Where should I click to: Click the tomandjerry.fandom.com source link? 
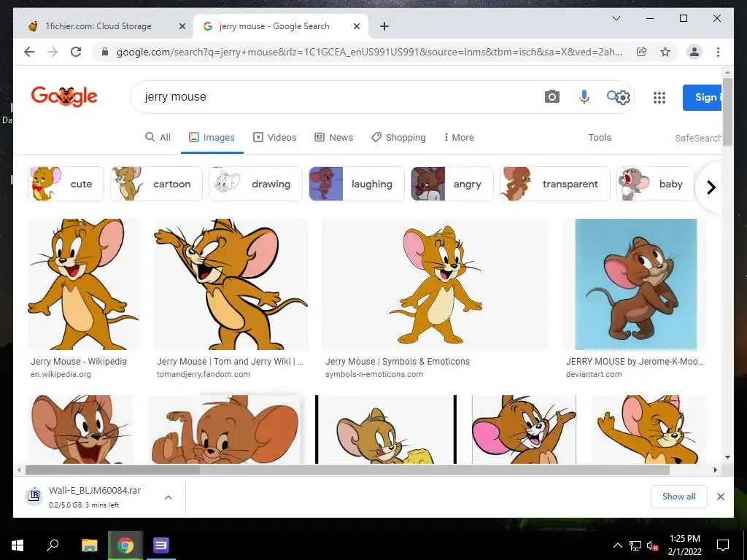(204, 374)
